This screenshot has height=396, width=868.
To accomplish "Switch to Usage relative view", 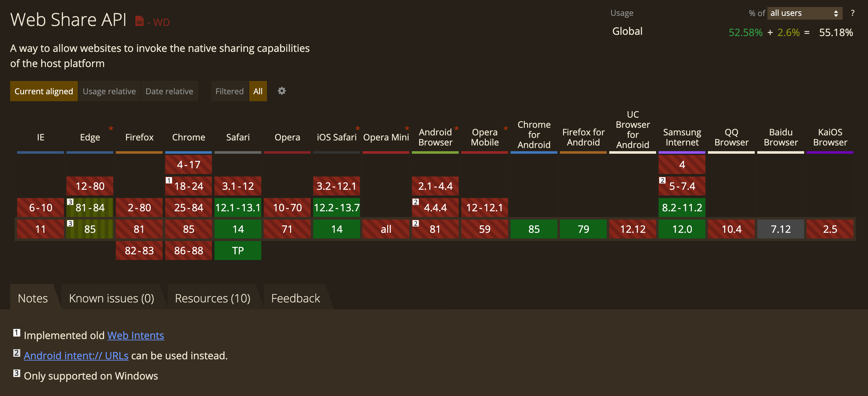I will (109, 91).
